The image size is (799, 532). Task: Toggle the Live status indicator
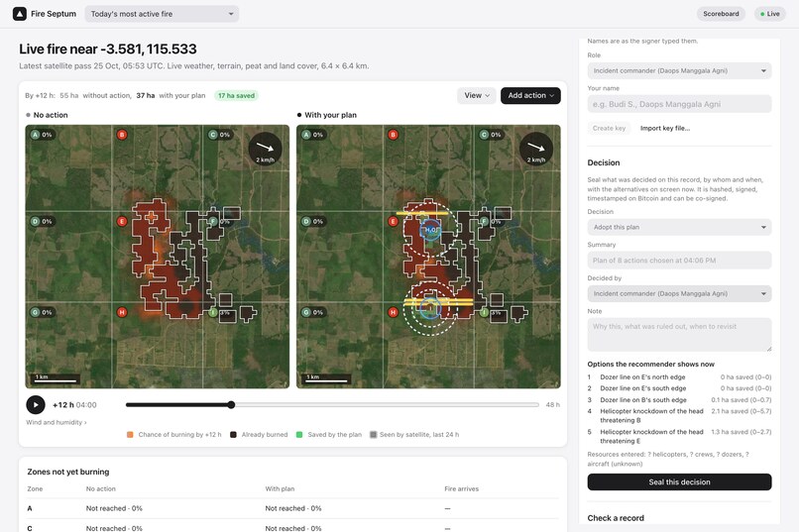pos(770,14)
